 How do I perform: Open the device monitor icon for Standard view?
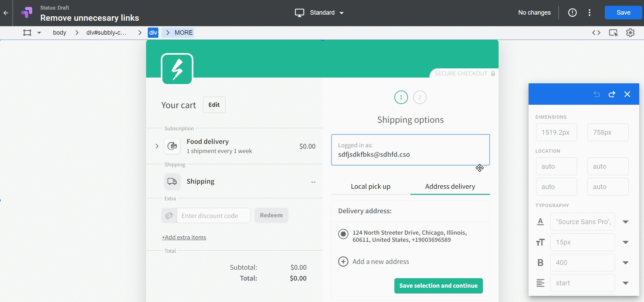(299, 13)
